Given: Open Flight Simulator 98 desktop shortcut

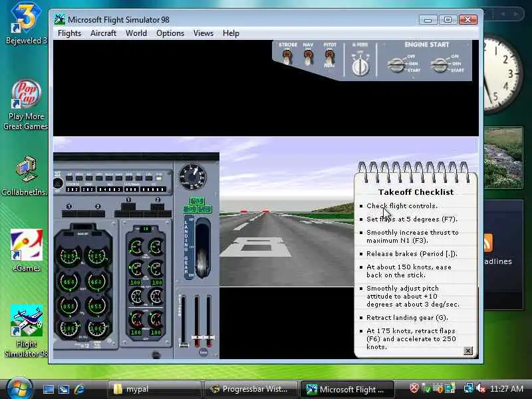Looking at the screenshot, I should [27, 331].
